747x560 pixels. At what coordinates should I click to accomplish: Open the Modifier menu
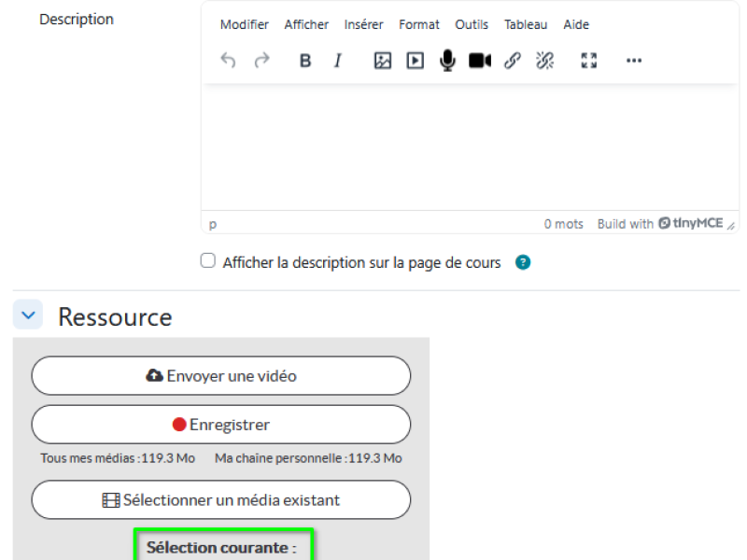tap(245, 24)
